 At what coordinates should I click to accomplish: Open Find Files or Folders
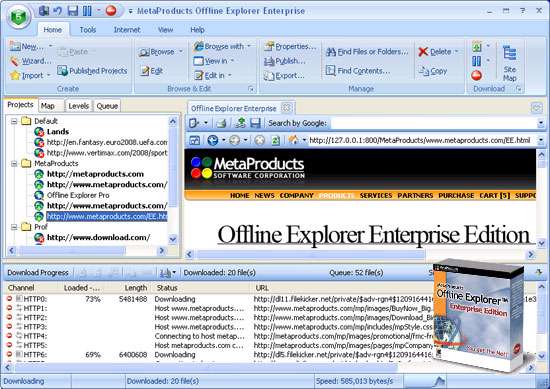367,52
